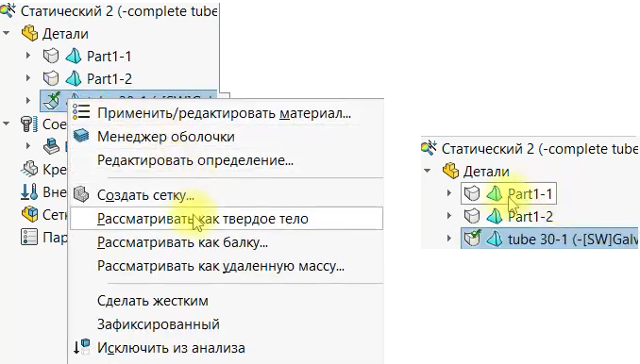Click the Менеджер оболочки layers icon
The width and height of the screenshot is (640, 364).
[81, 136]
